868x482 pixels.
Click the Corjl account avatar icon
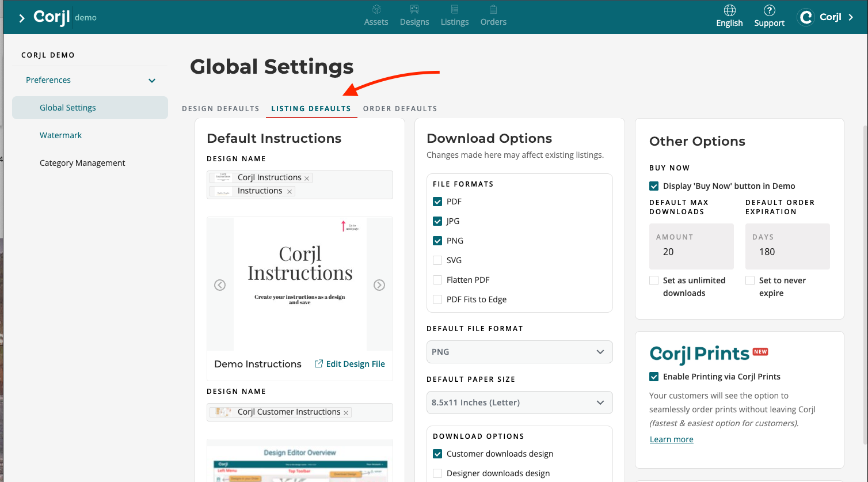pyautogui.click(x=806, y=17)
